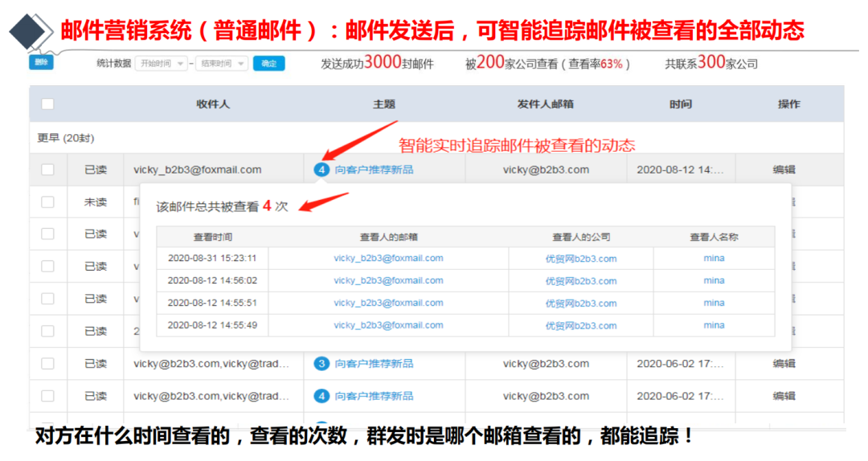This screenshot has width=868, height=461.
Task: Click the blue 删除 button
Action: click(41, 63)
